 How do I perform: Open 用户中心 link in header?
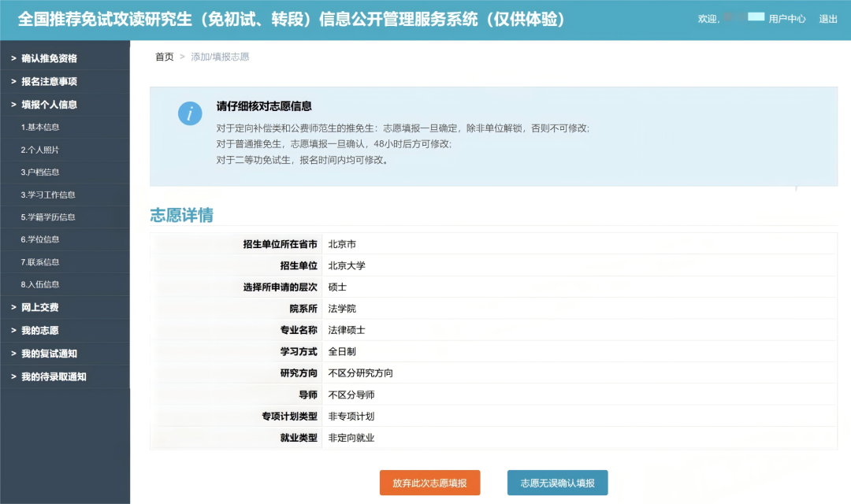tap(786, 19)
